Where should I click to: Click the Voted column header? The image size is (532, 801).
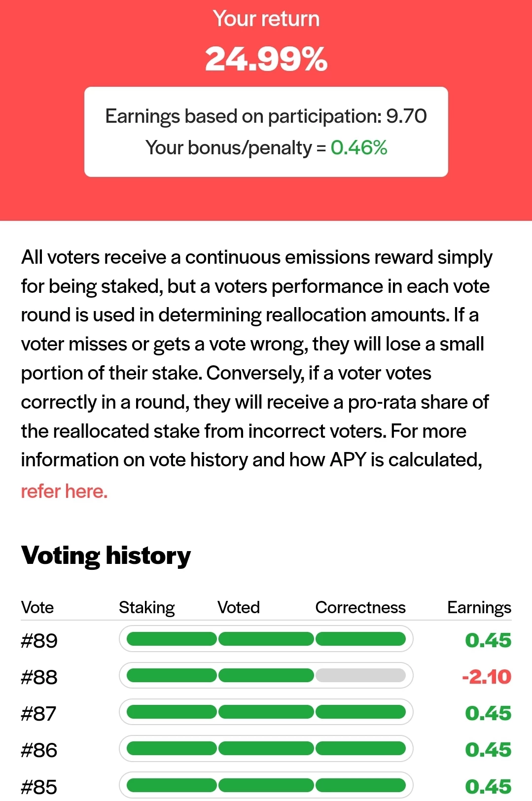[239, 607]
